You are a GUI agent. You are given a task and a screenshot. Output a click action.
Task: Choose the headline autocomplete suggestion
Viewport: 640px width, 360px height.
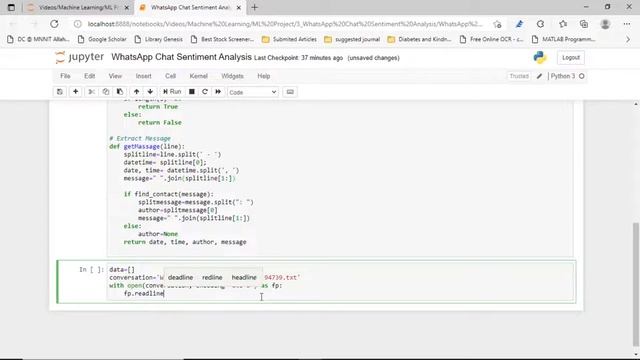coord(244,277)
